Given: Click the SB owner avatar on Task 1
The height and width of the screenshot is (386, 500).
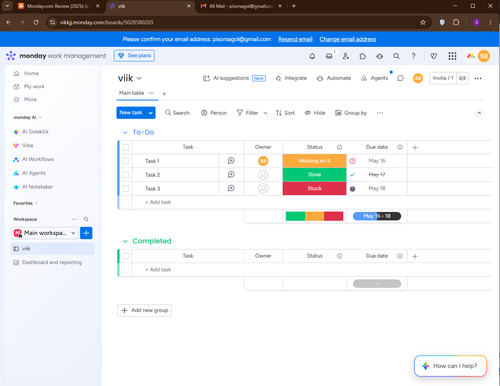Looking at the screenshot, I should (x=263, y=161).
